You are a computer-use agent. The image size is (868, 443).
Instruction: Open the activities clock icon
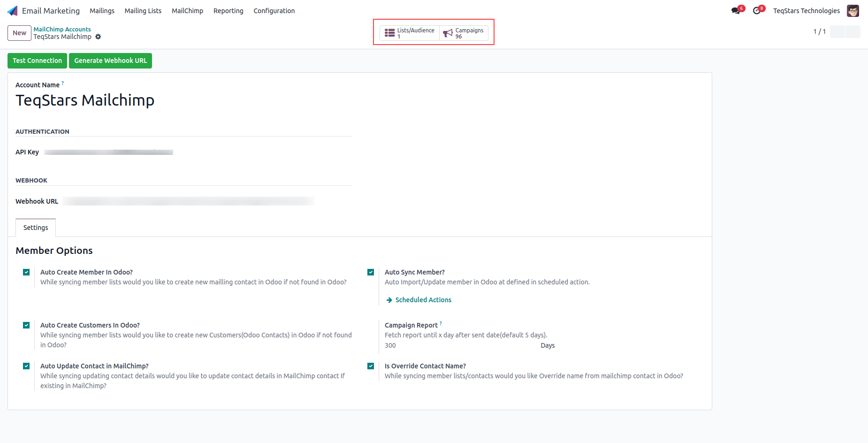point(756,11)
